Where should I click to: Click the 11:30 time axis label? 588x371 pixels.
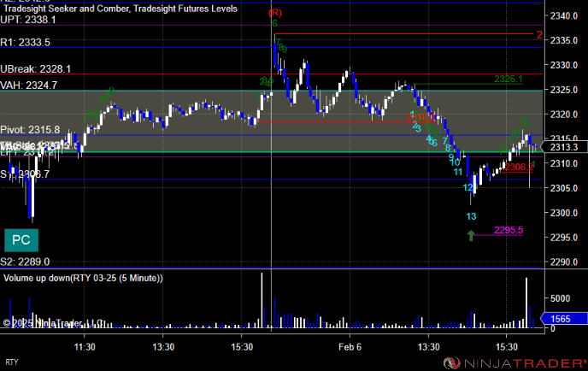pyautogui.click(x=85, y=347)
